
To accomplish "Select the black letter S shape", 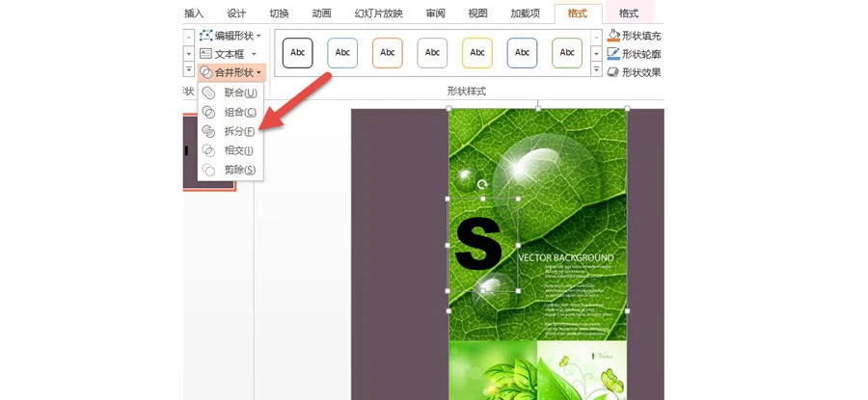I will 478,244.
